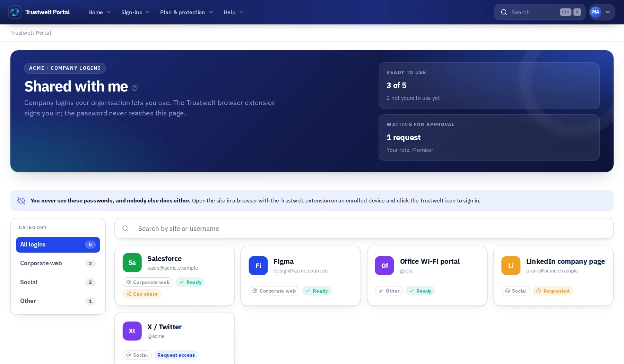This screenshot has width=624, height=364.
Task: Open the Plan & protection menu
Action: (x=187, y=12)
